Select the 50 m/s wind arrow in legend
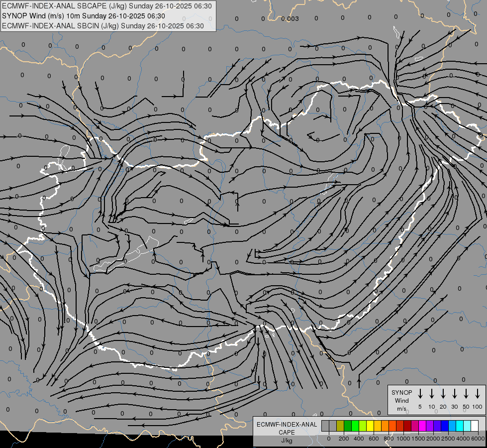 [x=466, y=394]
